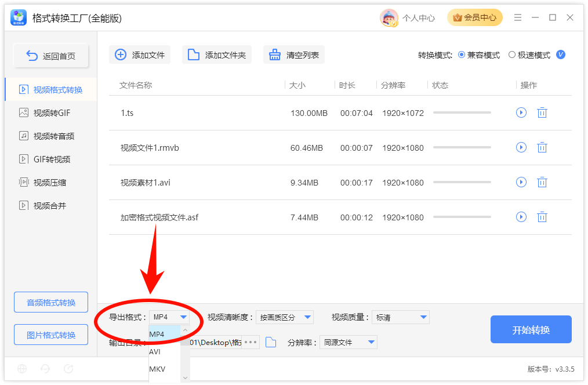Image resolution: width=588 pixels, height=385 pixels.
Task: Click 添加文件夹 button
Action: pyautogui.click(x=217, y=55)
